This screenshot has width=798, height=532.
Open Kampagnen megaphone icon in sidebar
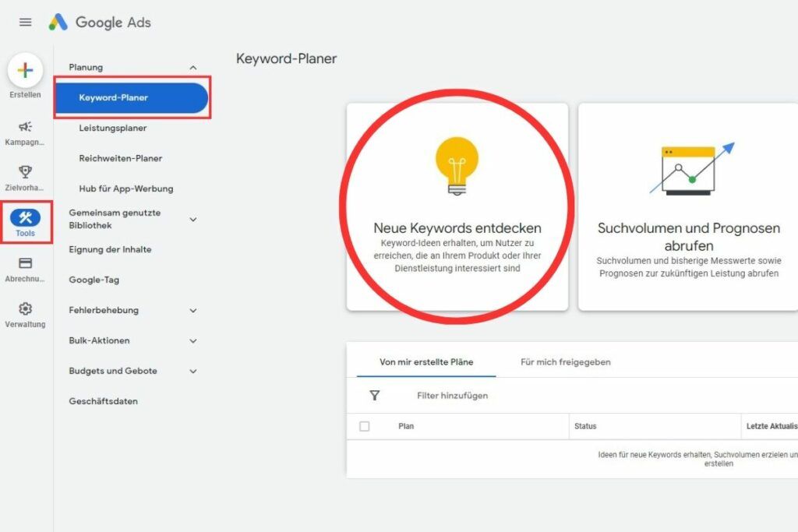pos(25,127)
